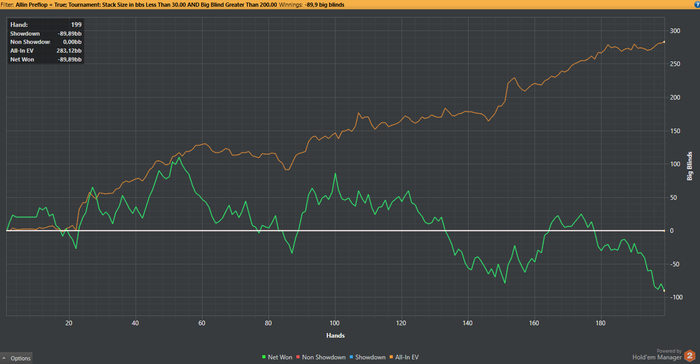Click the Winnings -89,9 big blinds text

pos(312,4)
